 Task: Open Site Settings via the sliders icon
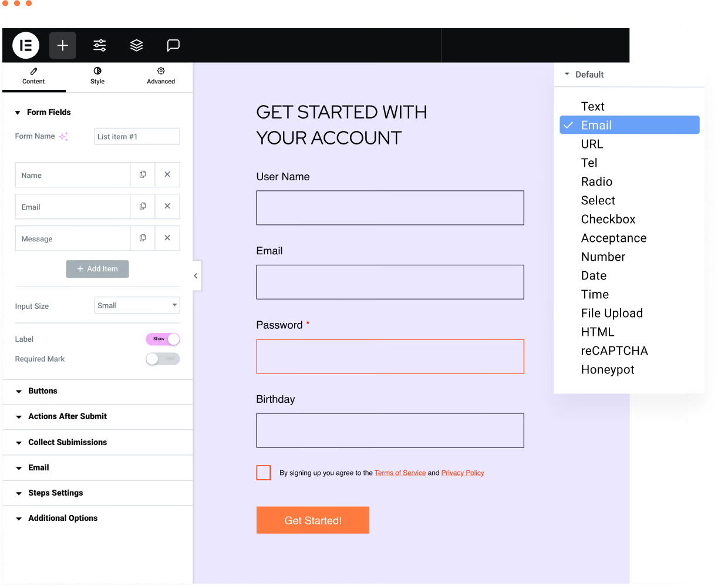click(99, 45)
